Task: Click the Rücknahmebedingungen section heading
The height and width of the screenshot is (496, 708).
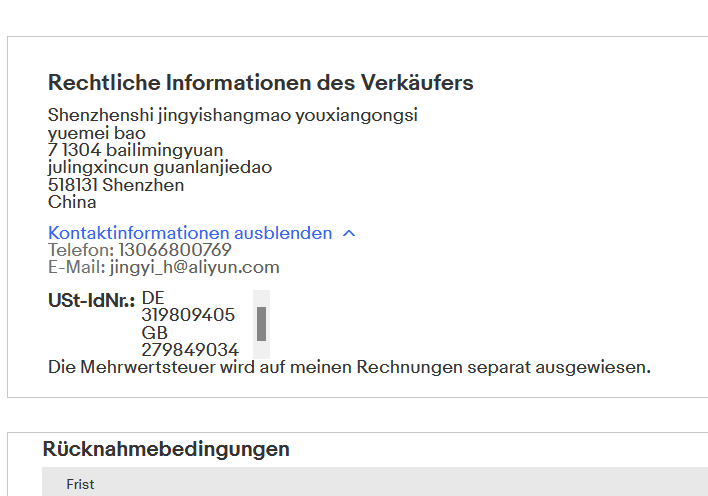Action: pyautogui.click(x=166, y=449)
